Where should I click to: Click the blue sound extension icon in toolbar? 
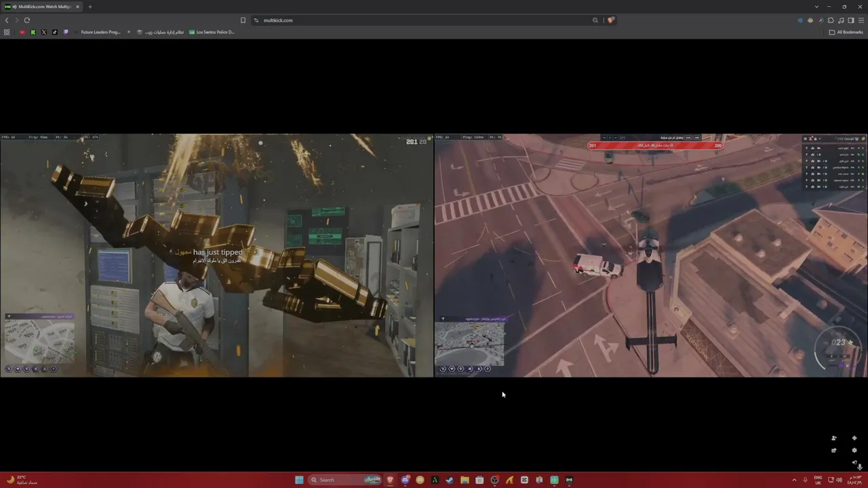[800, 20]
